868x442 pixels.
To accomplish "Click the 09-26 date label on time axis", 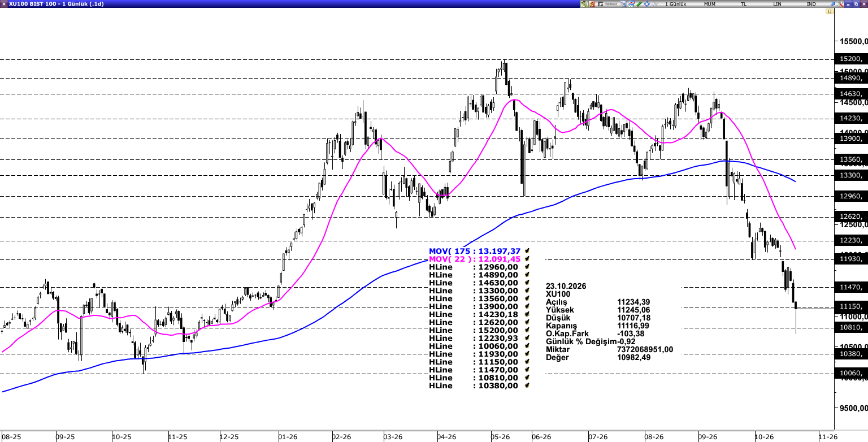I will coord(708,436).
